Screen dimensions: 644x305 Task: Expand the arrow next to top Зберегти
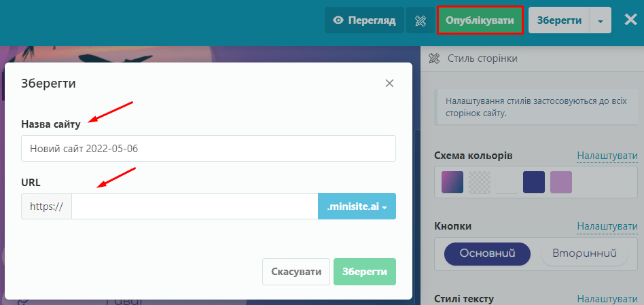click(601, 20)
